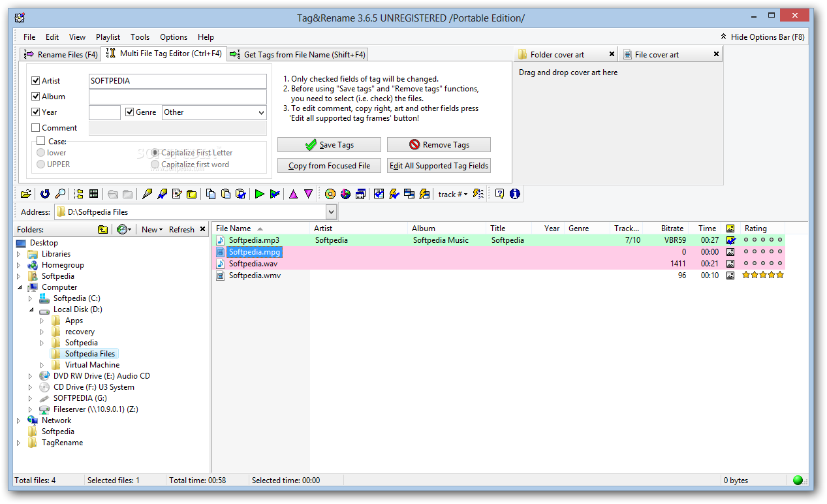The width and height of the screenshot is (827, 504).
Task: Click Hide Options Bar (F8)
Action: [762, 37]
